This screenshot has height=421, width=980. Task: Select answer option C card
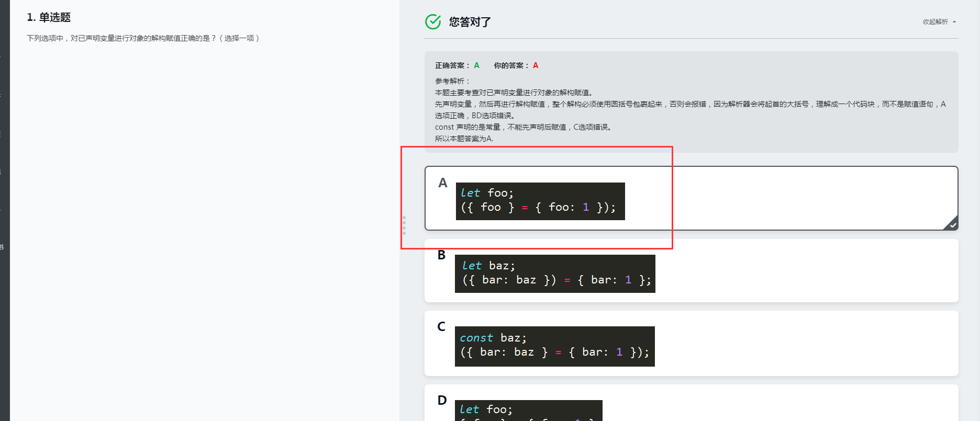[691, 343]
